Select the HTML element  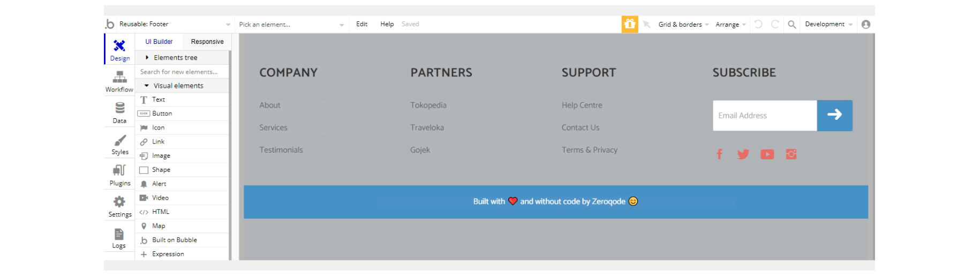click(182, 212)
